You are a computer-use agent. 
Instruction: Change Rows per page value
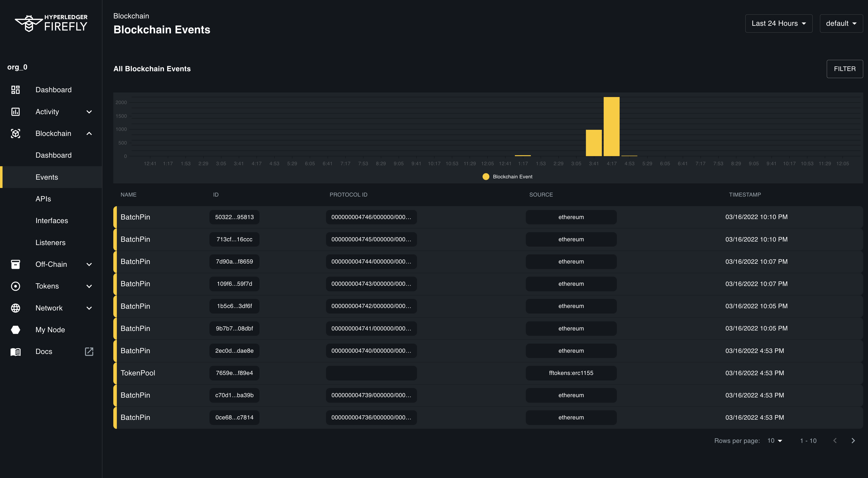point(775,440)
